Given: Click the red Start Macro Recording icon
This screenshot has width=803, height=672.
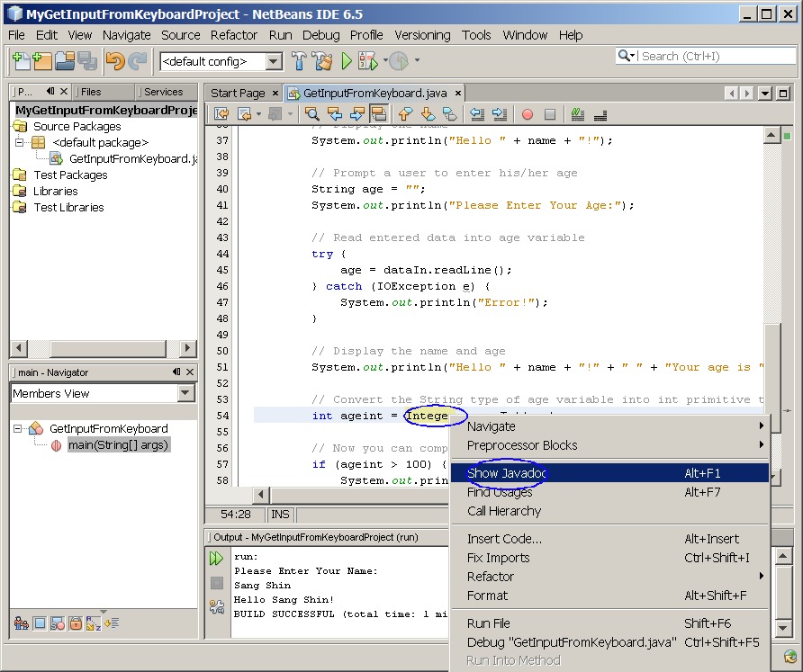Looking at the screenshot, I should point(527,114).
